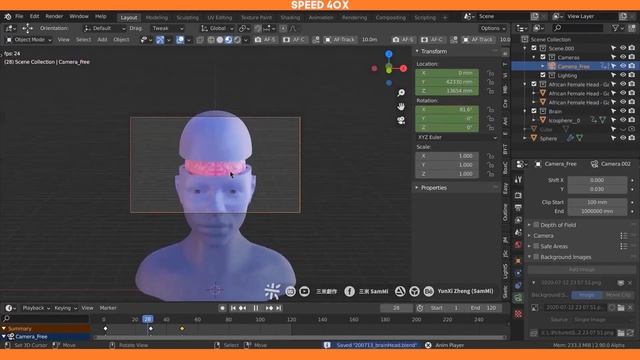Toggle camera view icon in viewport
The width and height of the screenshot is (640, 360).
click(401, 120)
